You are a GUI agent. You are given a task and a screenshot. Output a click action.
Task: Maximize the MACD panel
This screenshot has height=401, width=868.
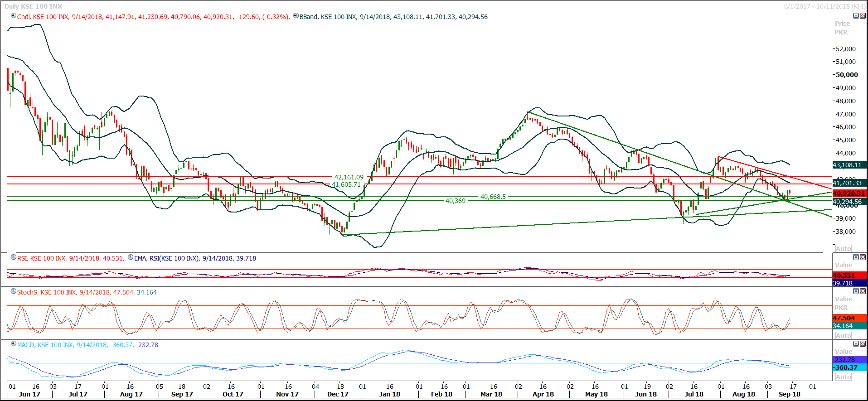coord(856,344)
